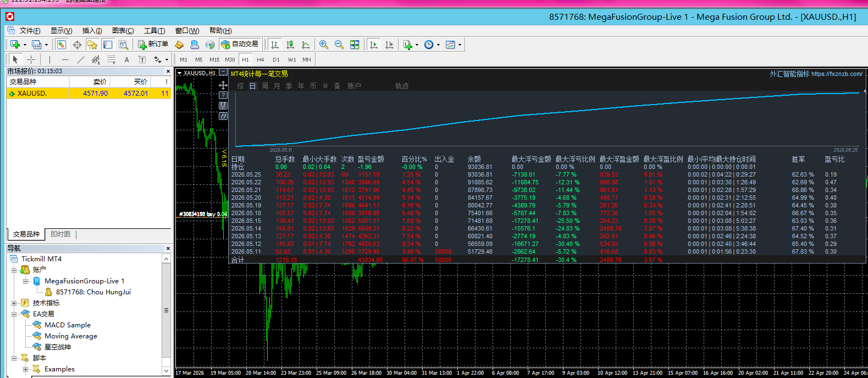Open the fxznzb.com link

coord(837,74)
